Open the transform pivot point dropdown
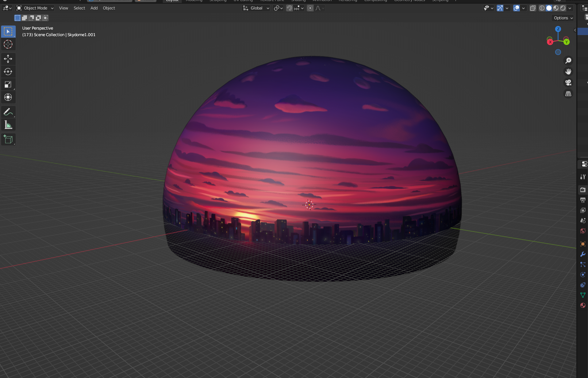 pos(278,8)
